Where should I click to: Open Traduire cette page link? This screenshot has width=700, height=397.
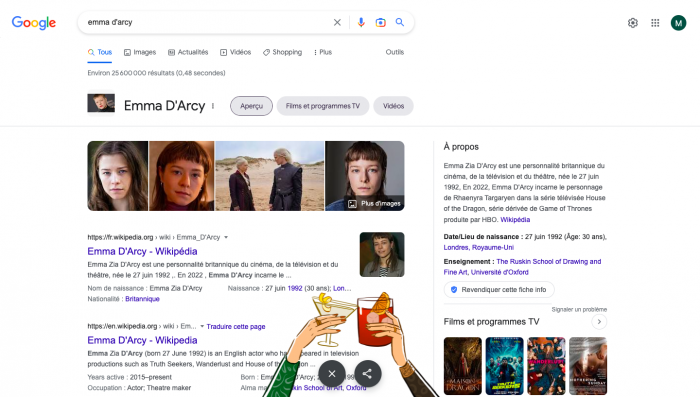pyautogui.click(x=236, y=326)
